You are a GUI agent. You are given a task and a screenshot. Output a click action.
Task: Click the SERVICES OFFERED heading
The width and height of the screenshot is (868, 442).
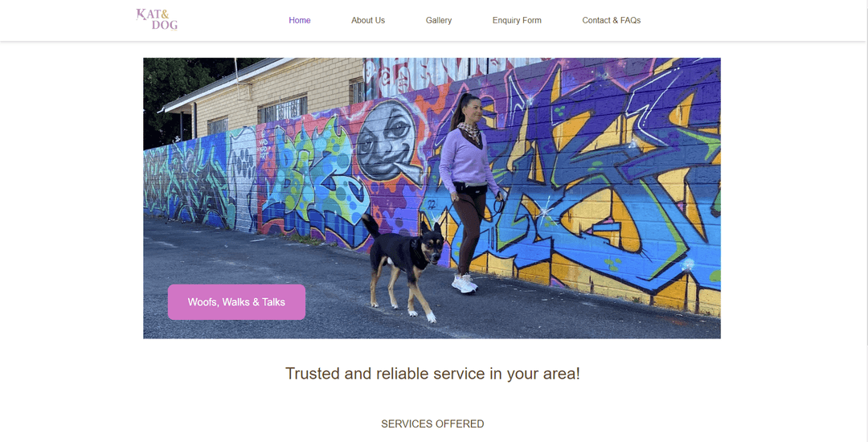tap(432, 424)
